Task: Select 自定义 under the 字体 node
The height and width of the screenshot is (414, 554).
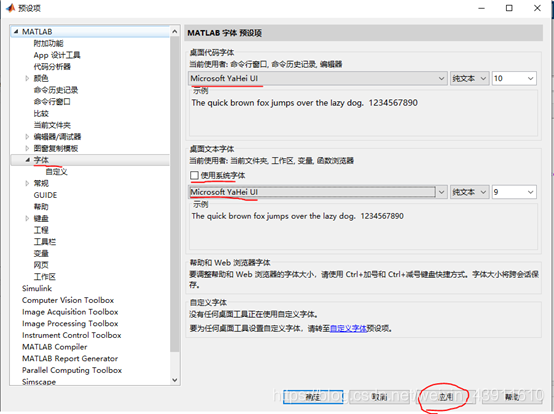Action: point(56,172)
